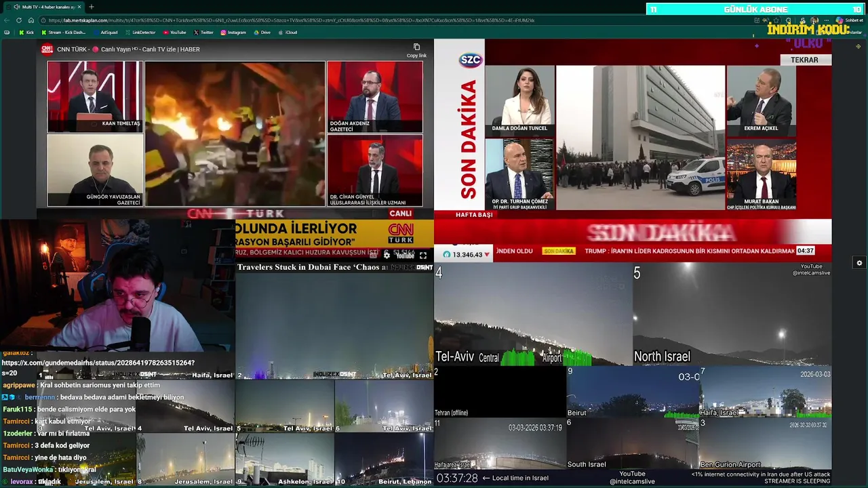Viewport: 868px width, 488px height.
Task: Click the Beirut camera 9 feed
Action: 633,392
